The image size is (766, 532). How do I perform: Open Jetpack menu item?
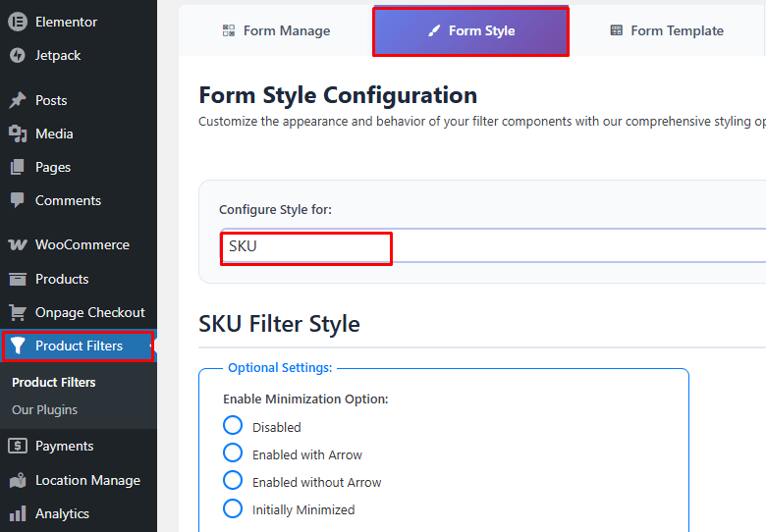[79, 55]
